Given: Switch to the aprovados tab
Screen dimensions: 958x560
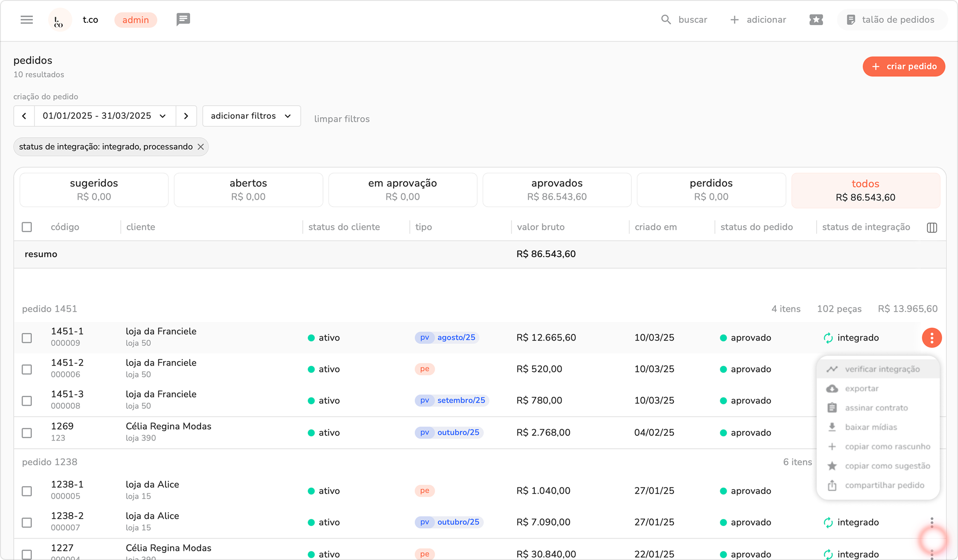Looking at the screenshot, I should coord(557,190).
